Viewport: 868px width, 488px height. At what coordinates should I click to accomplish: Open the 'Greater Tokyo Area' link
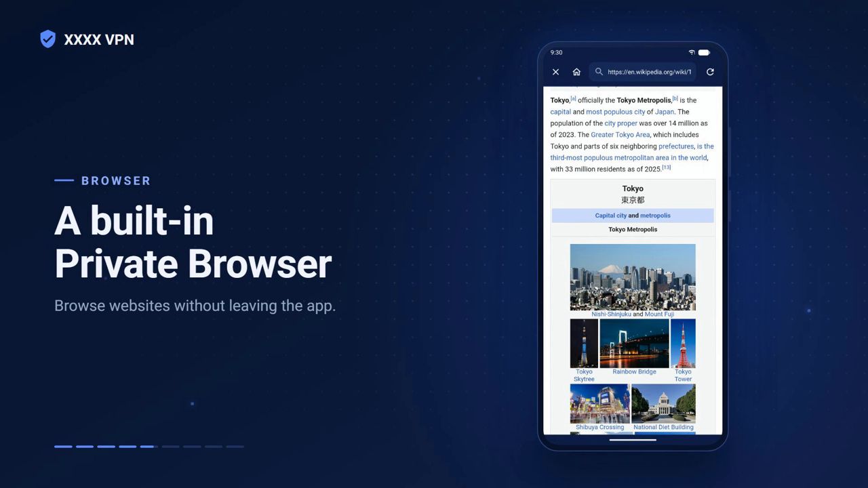pos(620,135)
